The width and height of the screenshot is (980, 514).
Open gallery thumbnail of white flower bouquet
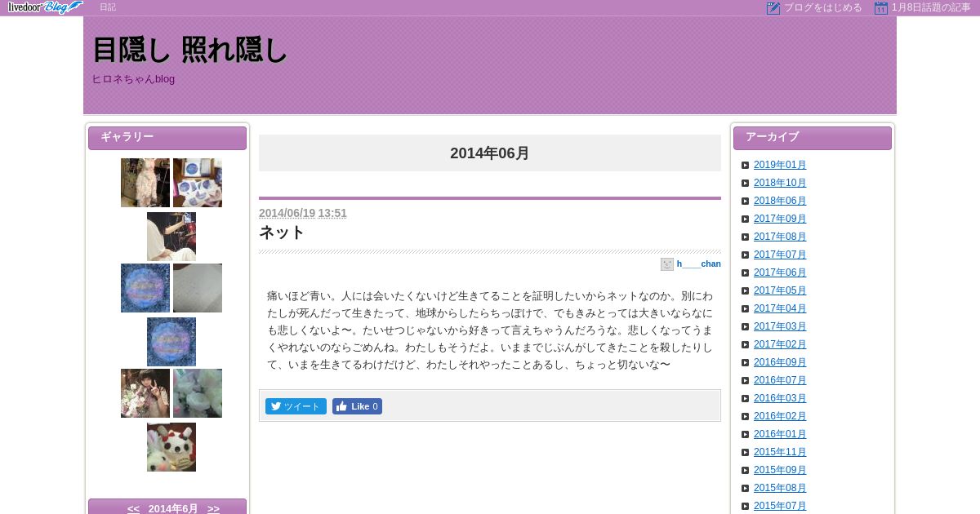[198, 393]
